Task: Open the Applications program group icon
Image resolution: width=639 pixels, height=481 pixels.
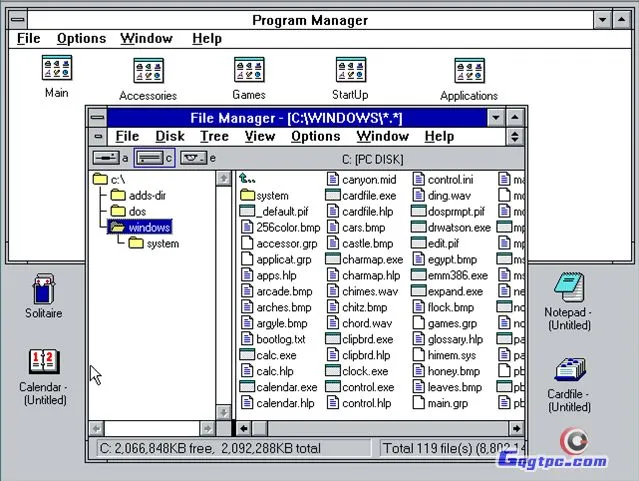Action: 469,71
